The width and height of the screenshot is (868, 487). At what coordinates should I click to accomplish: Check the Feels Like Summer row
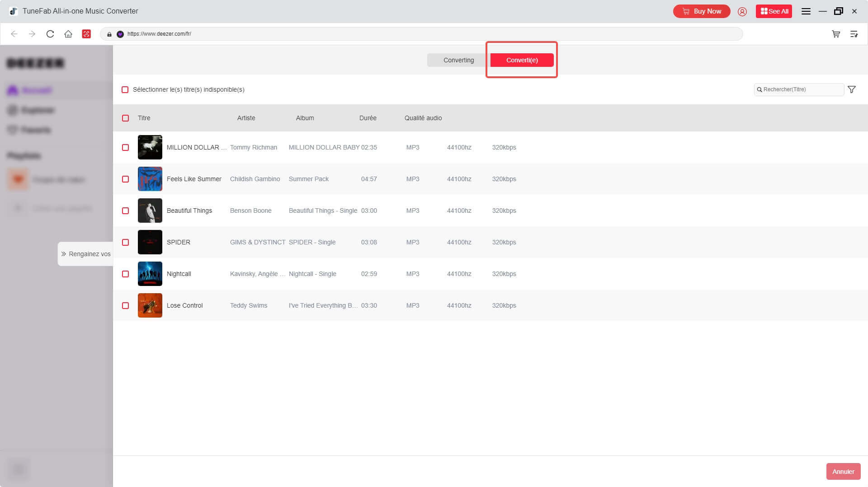[126, 179]
